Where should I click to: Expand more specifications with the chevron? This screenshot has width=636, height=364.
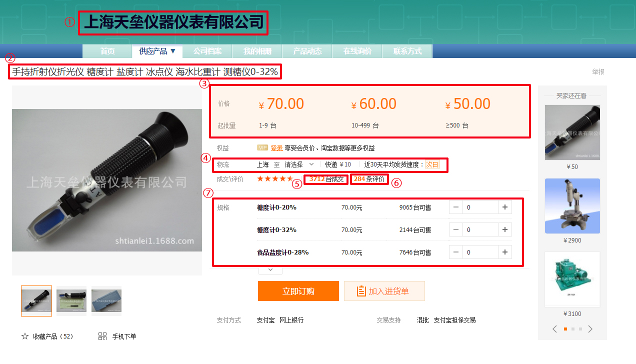[270, 269]
